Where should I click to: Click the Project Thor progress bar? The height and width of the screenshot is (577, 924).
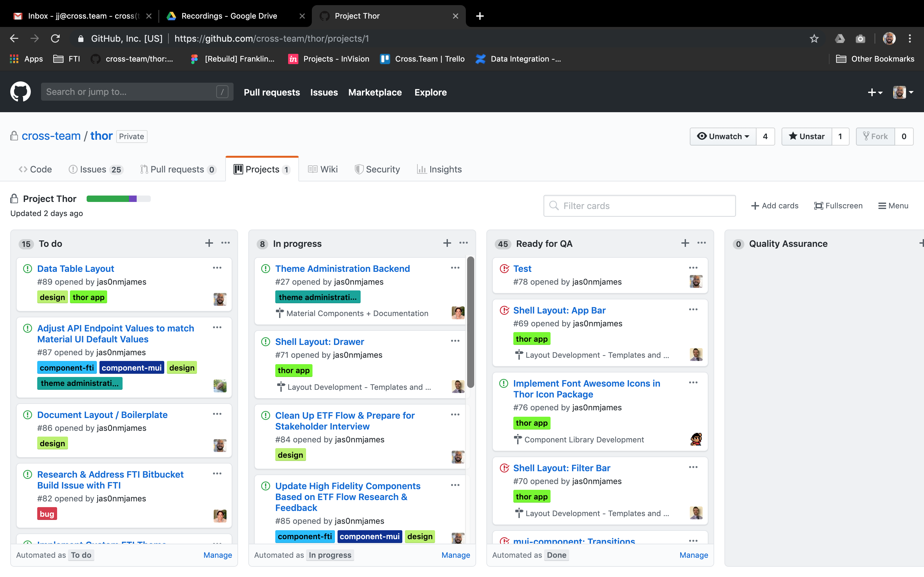pos(118,198)
